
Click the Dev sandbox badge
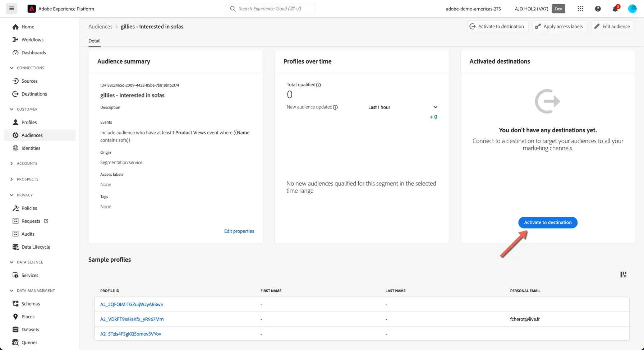coord(558,9)
